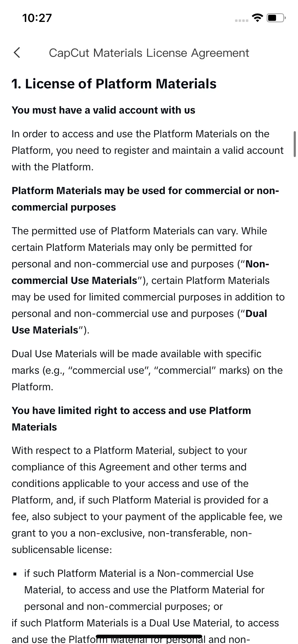Image resolution: width=298 pixels, height=644 pixels.
Task: Tap the cellular signal dots
Action: [241, 20]
